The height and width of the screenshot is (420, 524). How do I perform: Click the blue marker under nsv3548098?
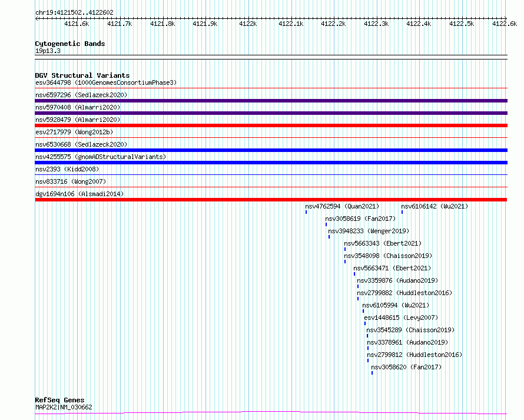pyautogui.click(x=345, y=262)
